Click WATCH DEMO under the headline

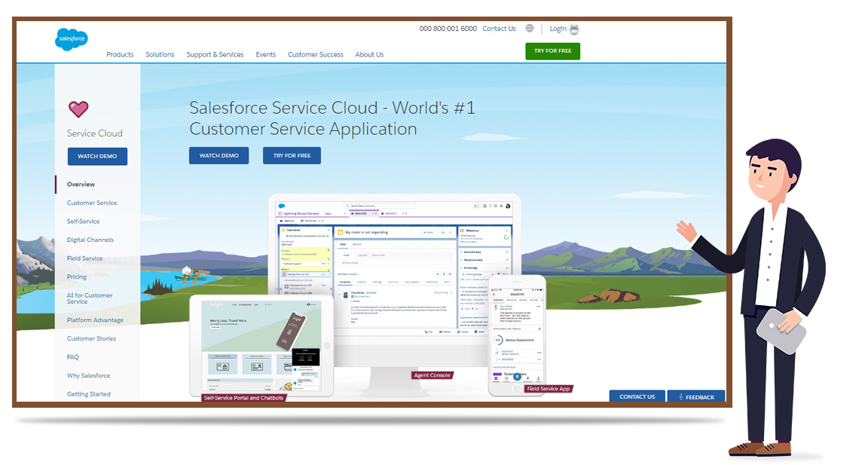click(x=219, y=155)
